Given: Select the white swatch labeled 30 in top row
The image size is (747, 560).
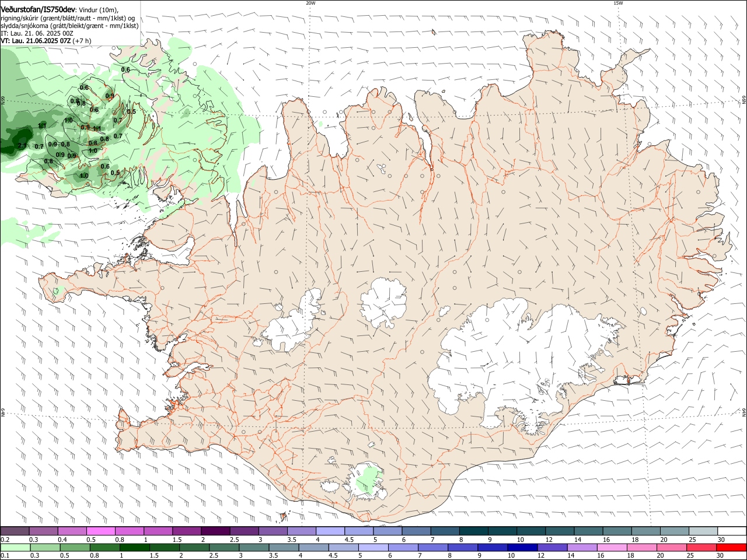Looking at the screenshot, I should (732, 531).
